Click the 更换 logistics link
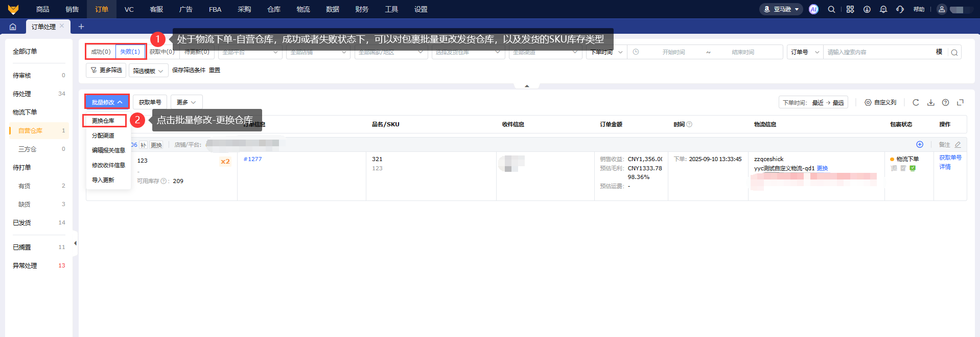The image size is (980, 337). pos(822,168)
